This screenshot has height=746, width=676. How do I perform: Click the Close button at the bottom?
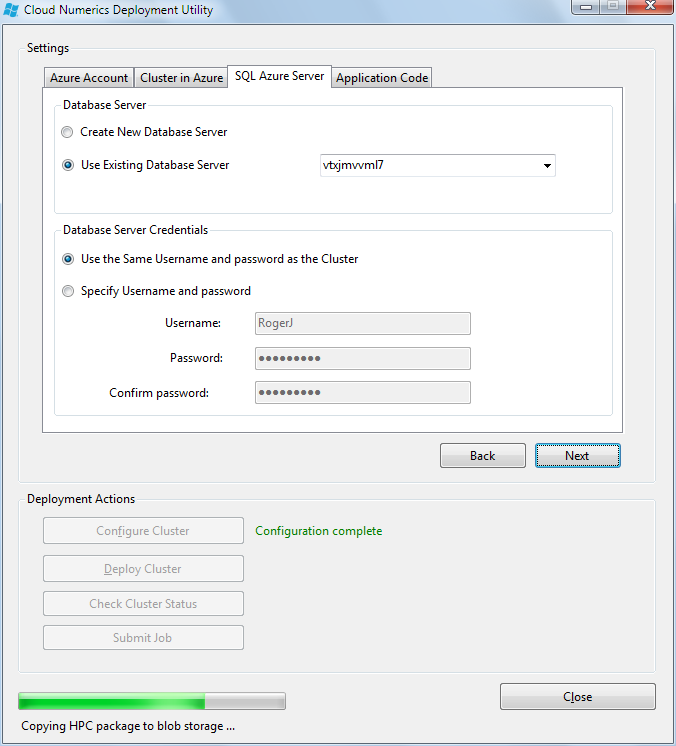point(578,697)
